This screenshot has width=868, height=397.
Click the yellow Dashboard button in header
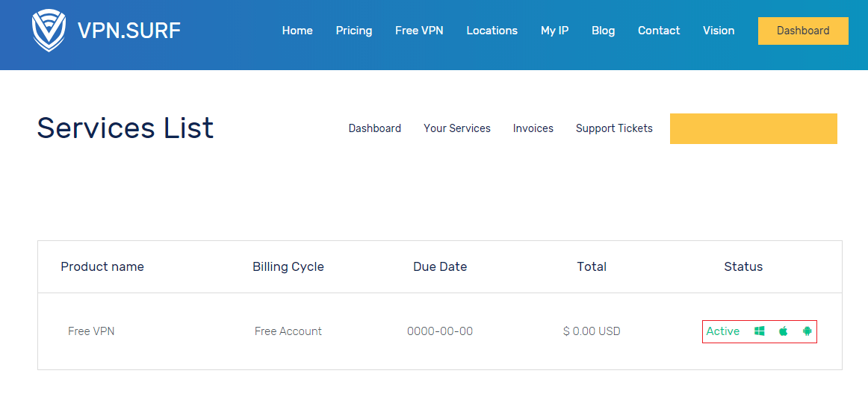coord(803,31)
